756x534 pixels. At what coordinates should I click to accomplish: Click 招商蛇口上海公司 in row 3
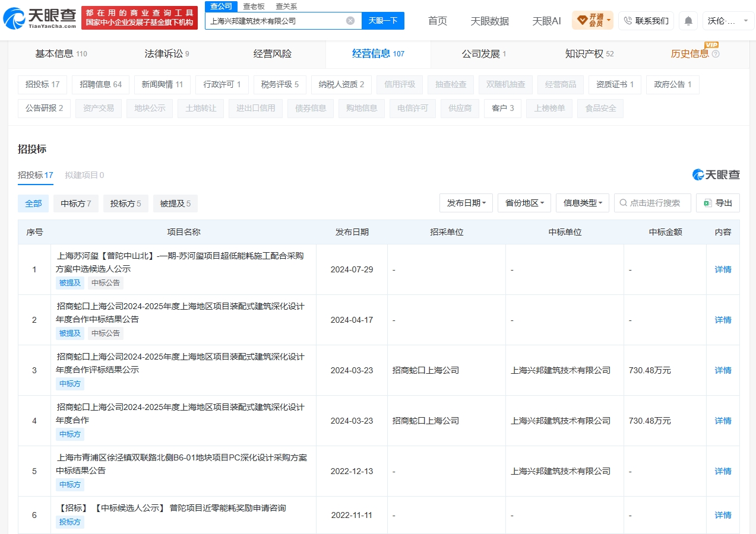pyautogui.click(x=426, y=370)
